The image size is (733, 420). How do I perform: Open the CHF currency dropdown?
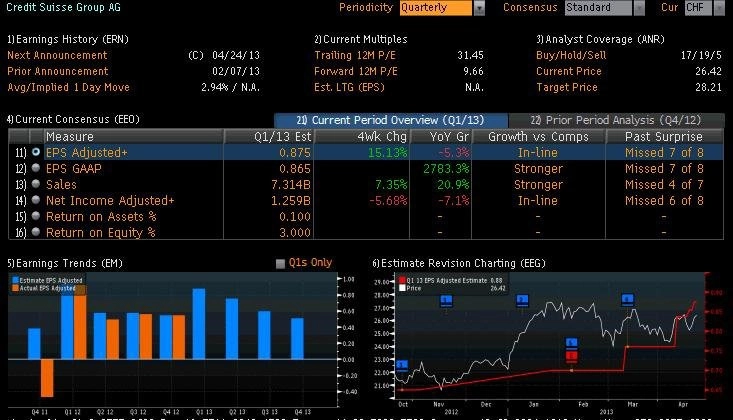click(719, 8)
